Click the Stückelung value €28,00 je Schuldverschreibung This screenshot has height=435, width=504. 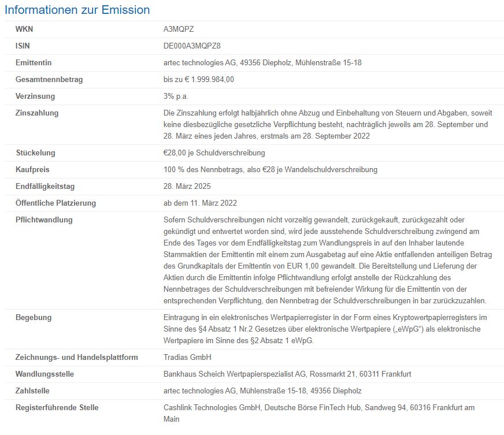click(x=214, y=153)
